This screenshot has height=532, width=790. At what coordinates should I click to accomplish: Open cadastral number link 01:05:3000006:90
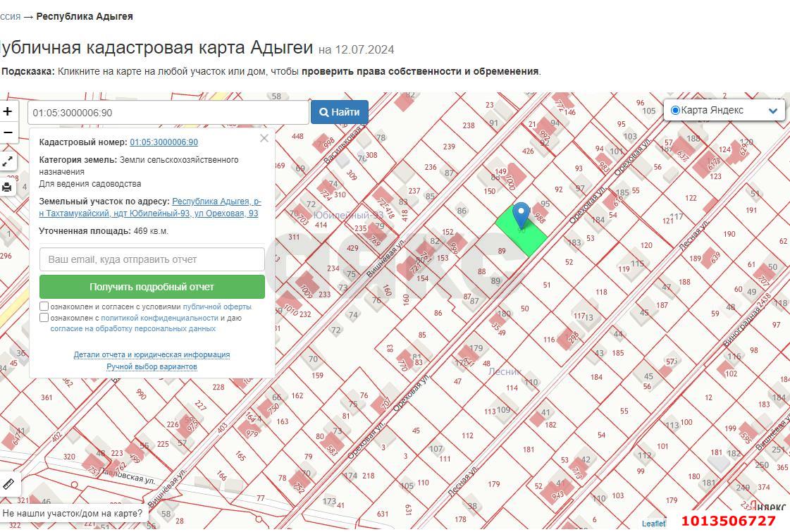coord(163,142)
